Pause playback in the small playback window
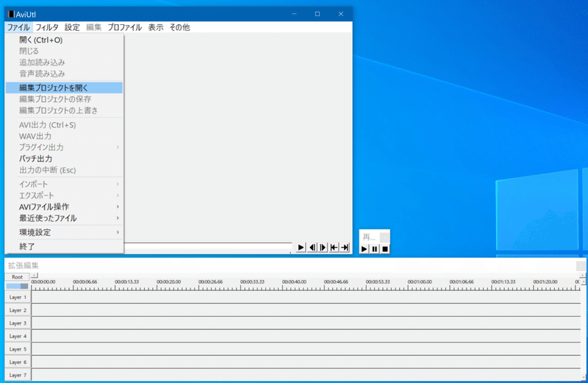Image resolution: width=588 pixels, height=383 pixels. click(375, 248)
